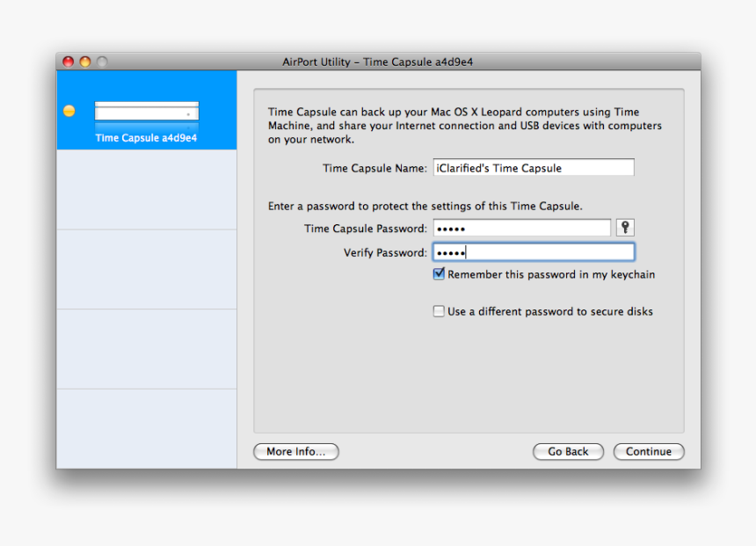Click the keychain key button beside the password
Image resolution: width=756 pixels, height=546 pixels.
[624, 227]
